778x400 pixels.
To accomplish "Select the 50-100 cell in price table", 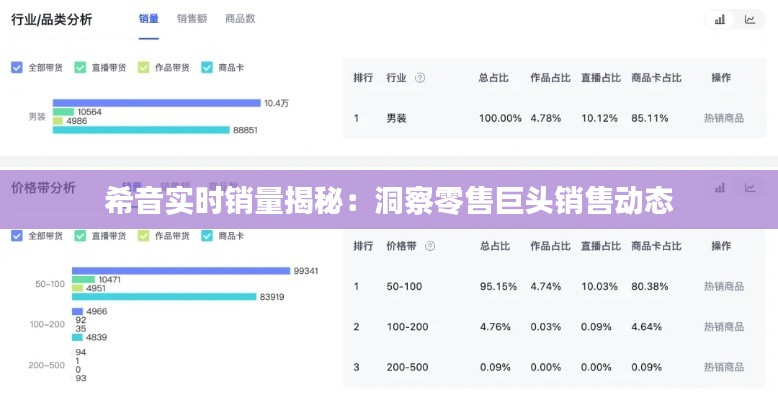I will (404, 286).
